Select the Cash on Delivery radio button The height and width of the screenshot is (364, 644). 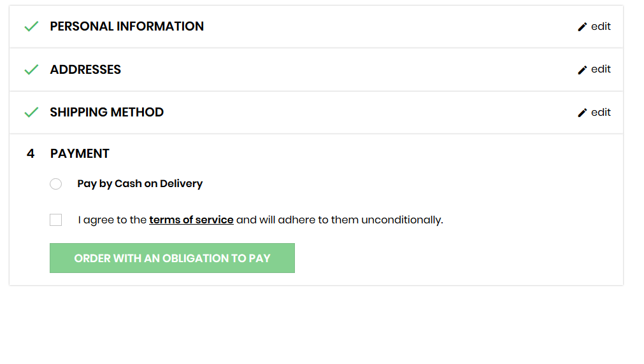click(x=56, y=184)
